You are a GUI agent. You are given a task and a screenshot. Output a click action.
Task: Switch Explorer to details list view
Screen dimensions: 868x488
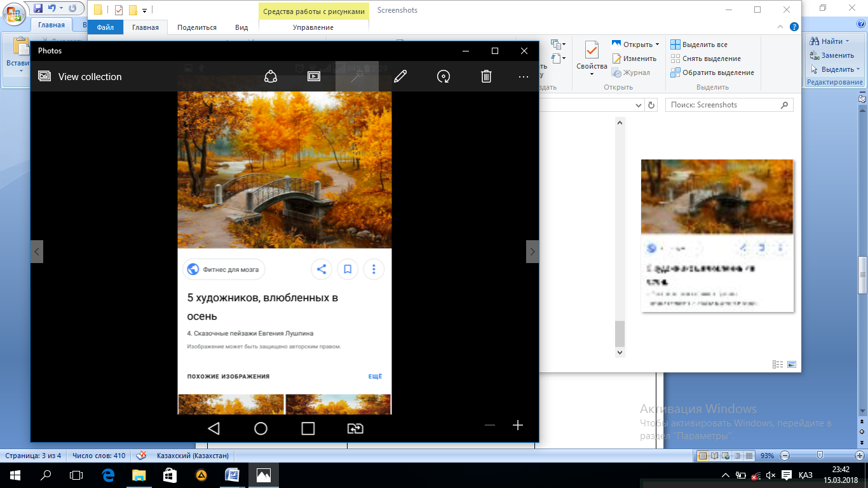tap(778, 365)
